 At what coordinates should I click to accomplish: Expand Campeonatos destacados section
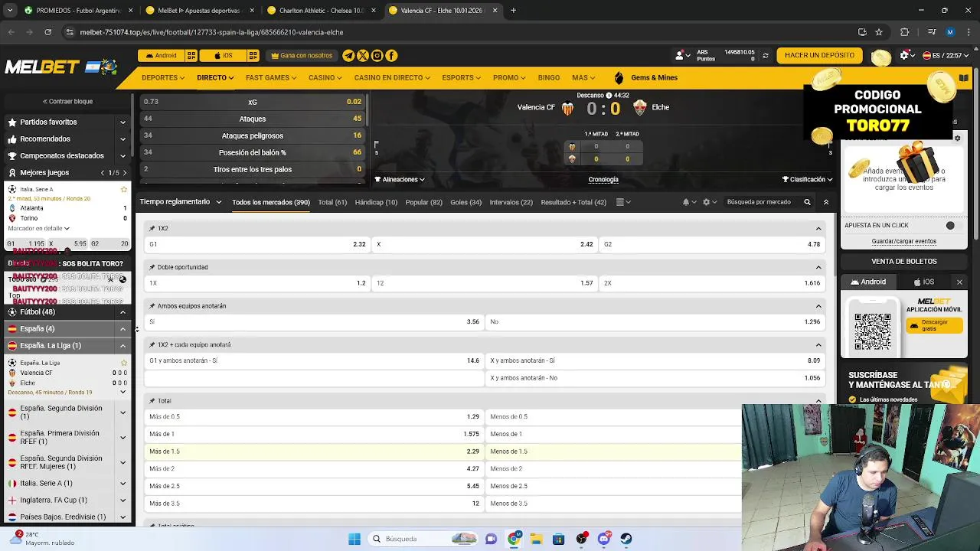[x=122, y=156]
